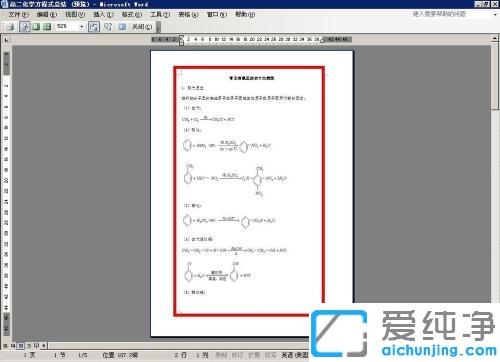Image resolution: width=500 pixels, height=362 pixels.
Task: Toggle 改写 overtype mode in status bar
Action: pos(271,355)
